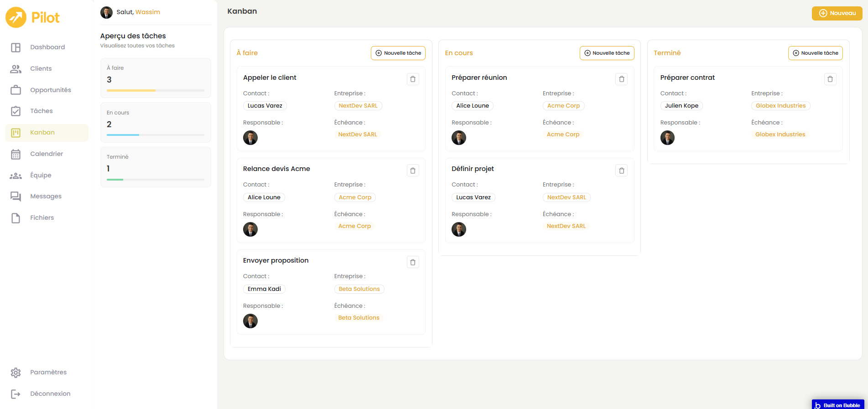The height and width of the screenshot is (409, 868).
Task: Delete the 'Préparer réunion' task
Action: pos(621,79)
